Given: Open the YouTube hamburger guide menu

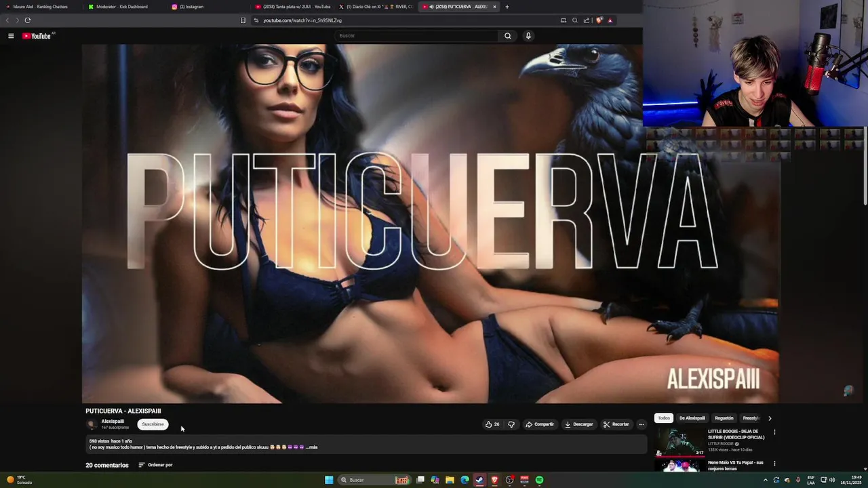Looking at the screenshot, I should coord(11,36).
